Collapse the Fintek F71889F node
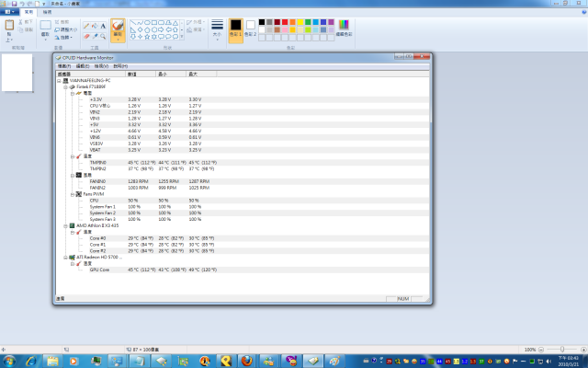Screen dimensions: 588x368 (65, 87)
